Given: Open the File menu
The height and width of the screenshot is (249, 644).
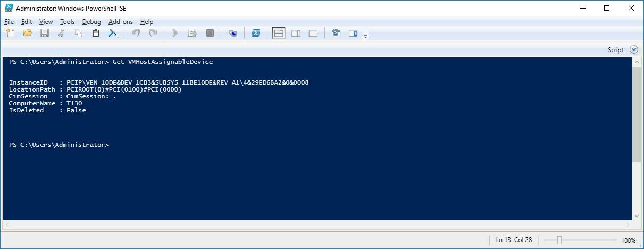Looking at the screenshot, I should click(9, 22).
